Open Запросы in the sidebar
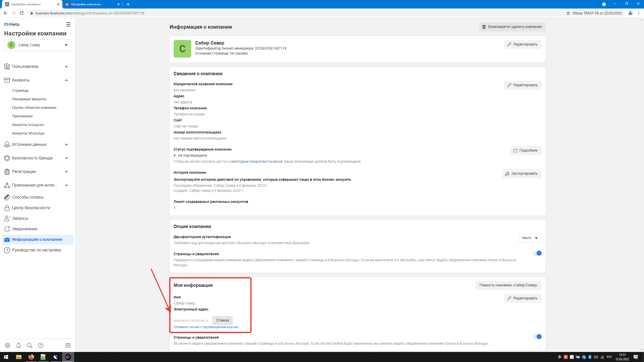 tap(38, 218)
